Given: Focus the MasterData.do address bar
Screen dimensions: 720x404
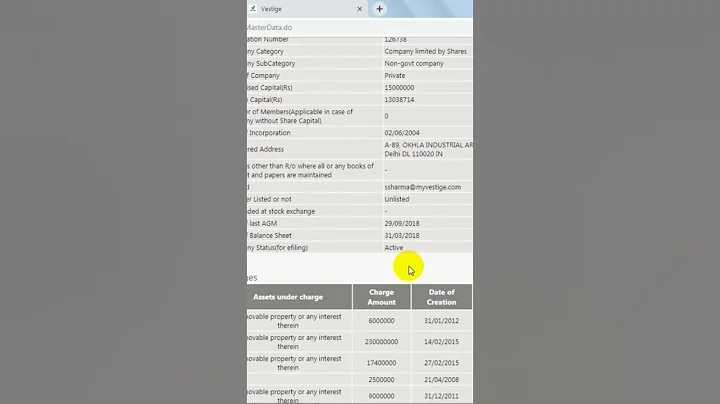Looking at the screenshot, I should pyautogui.click(x=360, y=28).
